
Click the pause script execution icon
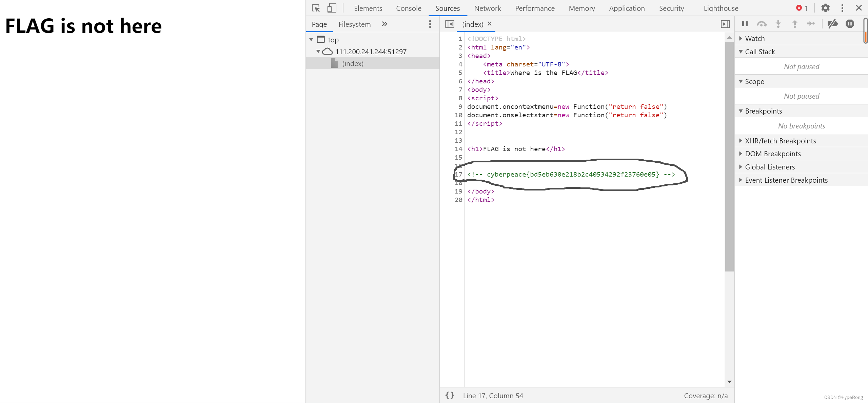[x=745, y=24]
